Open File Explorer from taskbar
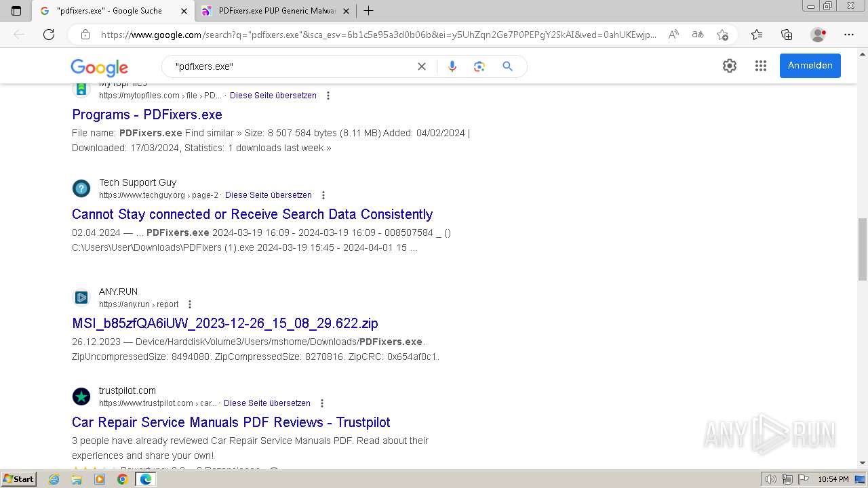 (77, 479)
